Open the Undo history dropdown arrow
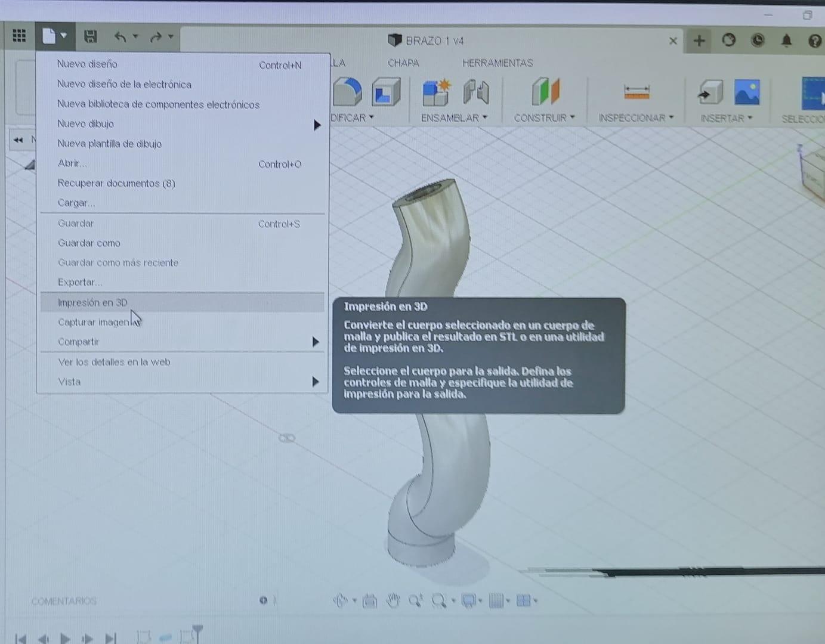The image size is (825, 644). [135, 36]
